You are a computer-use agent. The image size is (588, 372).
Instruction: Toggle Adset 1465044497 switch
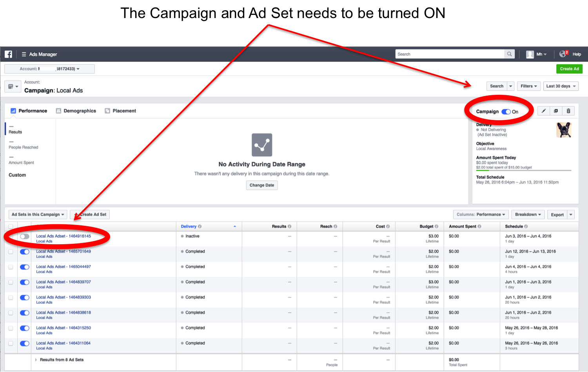(25, 267)
